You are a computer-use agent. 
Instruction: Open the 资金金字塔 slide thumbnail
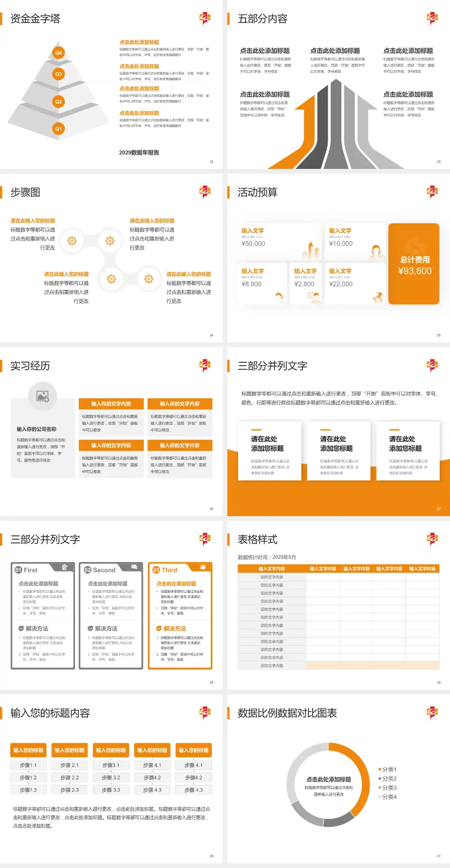(111, 84)
